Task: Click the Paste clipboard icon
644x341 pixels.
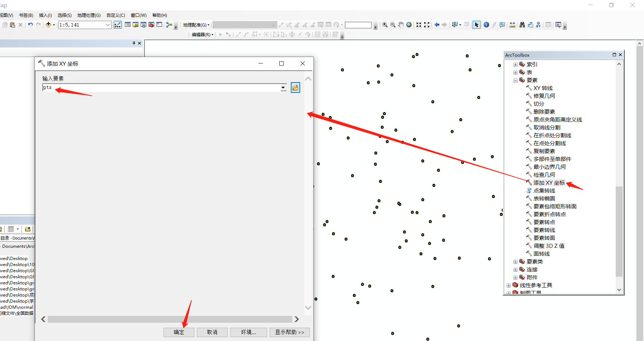Action: [13, 25]
